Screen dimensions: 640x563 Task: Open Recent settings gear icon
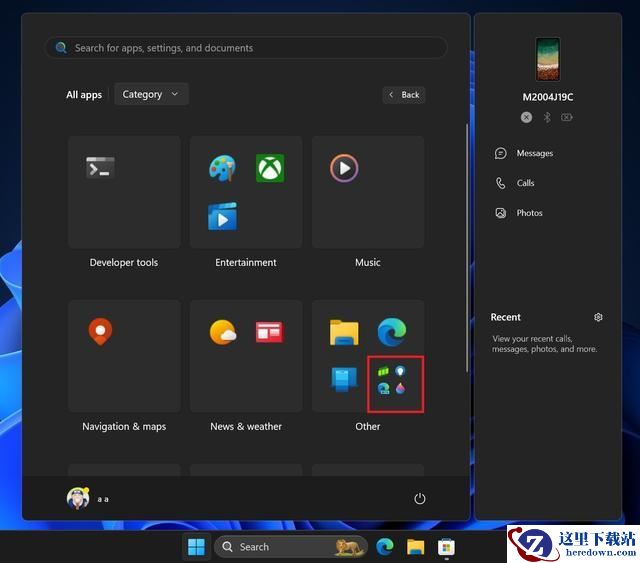598,317
